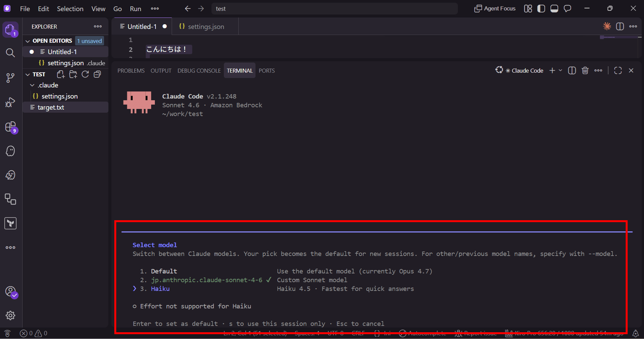Switch to the OUTPUT panel tab

[161, 71]
